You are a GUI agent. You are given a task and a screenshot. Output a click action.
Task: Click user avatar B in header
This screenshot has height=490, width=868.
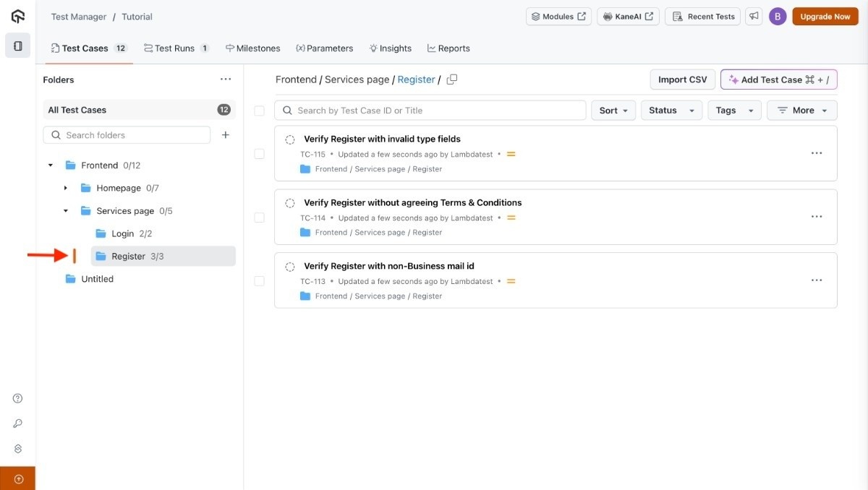(778, 17)
